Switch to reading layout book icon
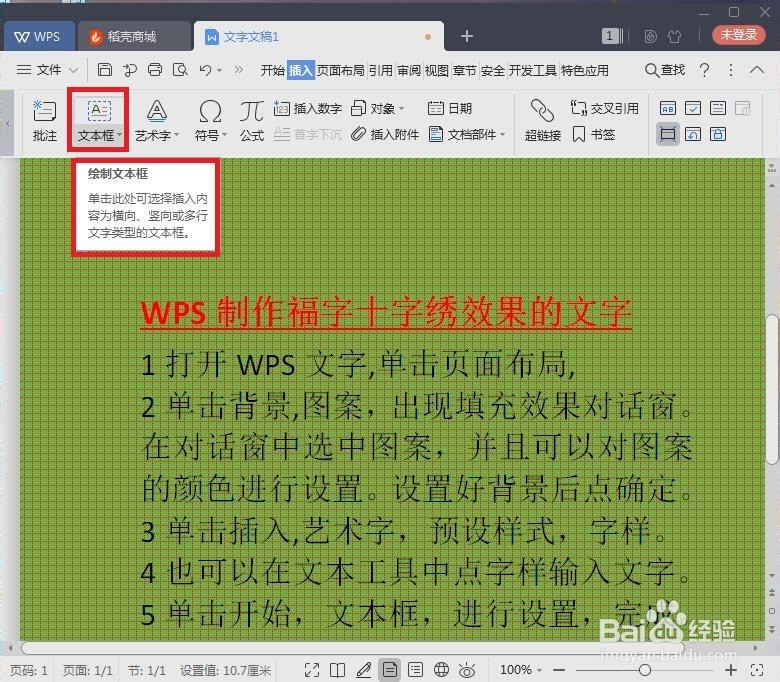The width and height of the screenshot is (780, 682). click(337, 670)
